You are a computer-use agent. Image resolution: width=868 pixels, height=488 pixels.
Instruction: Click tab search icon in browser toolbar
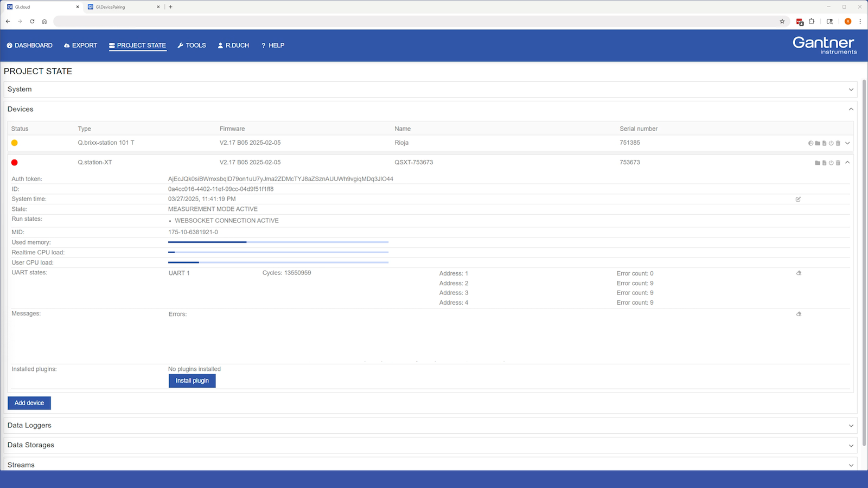[x=829, y=22]
